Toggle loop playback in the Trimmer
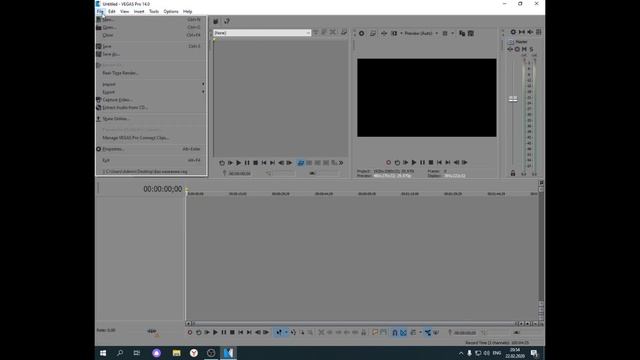Viewport: 640px width, 360px height. [222, 163]
